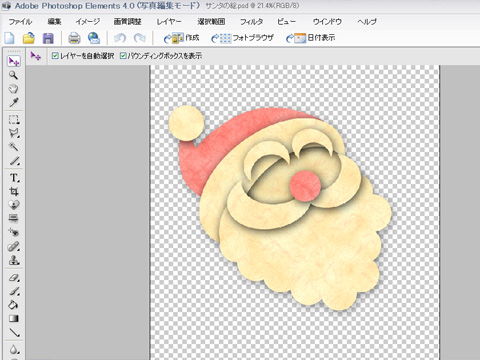The image size is (480, 360).
Task: Select the Zoom magnifier tool
Action: (13, 75)
